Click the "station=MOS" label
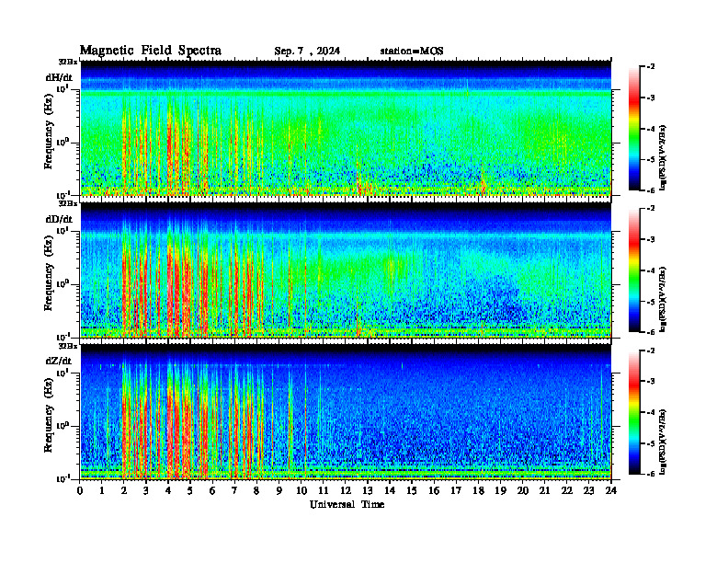This screenshot has height=563, width=728. [412, 52]
